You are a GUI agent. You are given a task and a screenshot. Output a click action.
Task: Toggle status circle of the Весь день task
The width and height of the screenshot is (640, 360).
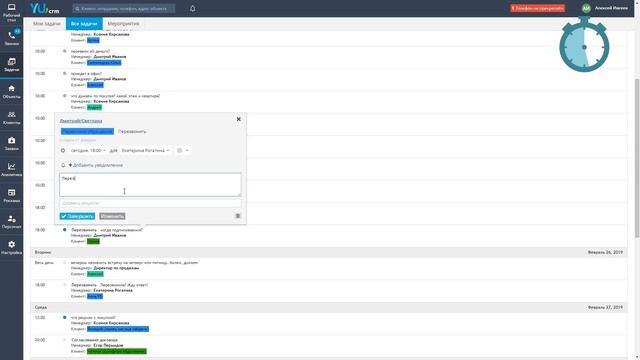coord(64,262)
